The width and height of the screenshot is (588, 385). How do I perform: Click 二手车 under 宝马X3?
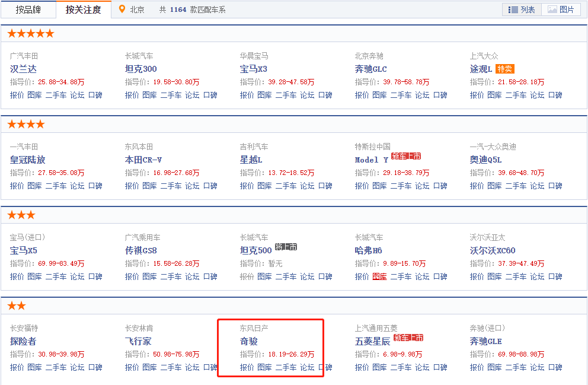(286, 96)
